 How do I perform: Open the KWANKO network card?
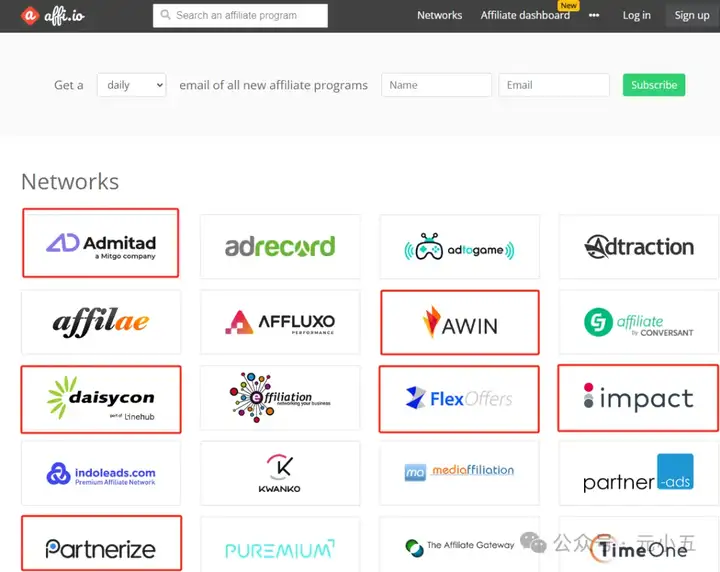pyautogui.click(x=280, y=473)
